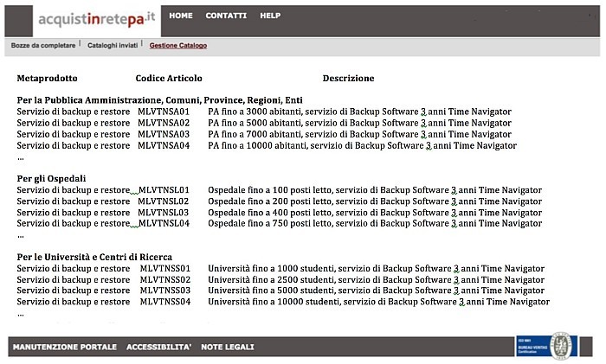Select the Metaprodotto column header
Screen dimensions: 606x364
[47, 79]
